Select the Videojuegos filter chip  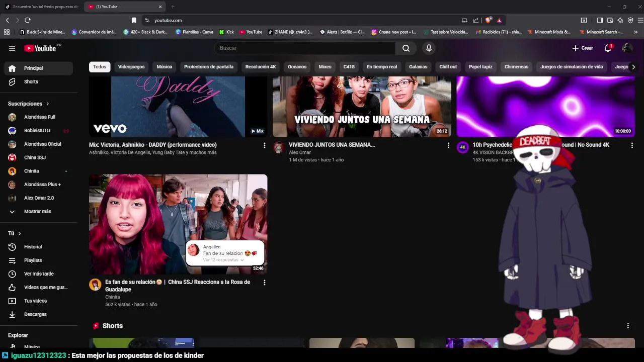(x=131, y=67)
